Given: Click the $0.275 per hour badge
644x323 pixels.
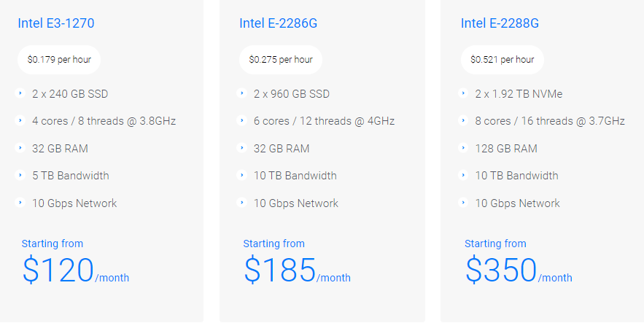Looking at the screenshot, I should pyautogui.click(x=281, y=60).
